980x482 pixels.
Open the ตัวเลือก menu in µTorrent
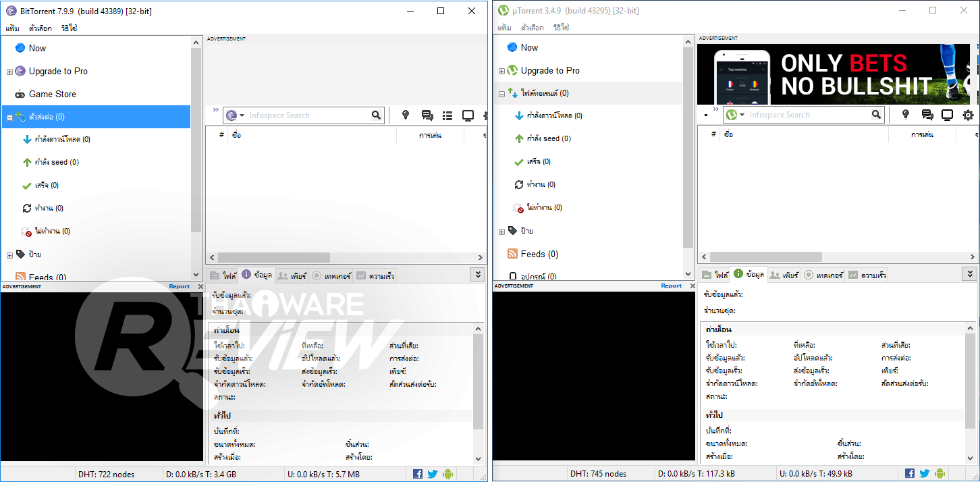point(533,28)
